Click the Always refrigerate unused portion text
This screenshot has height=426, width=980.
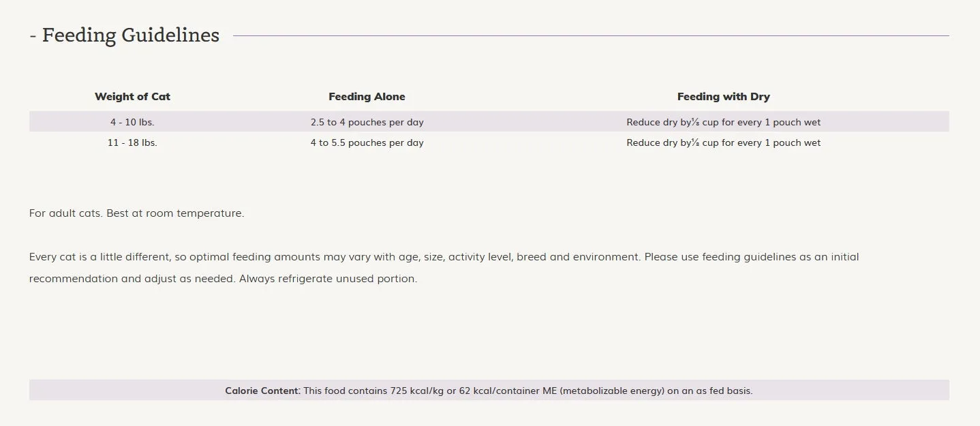[328, 279]
